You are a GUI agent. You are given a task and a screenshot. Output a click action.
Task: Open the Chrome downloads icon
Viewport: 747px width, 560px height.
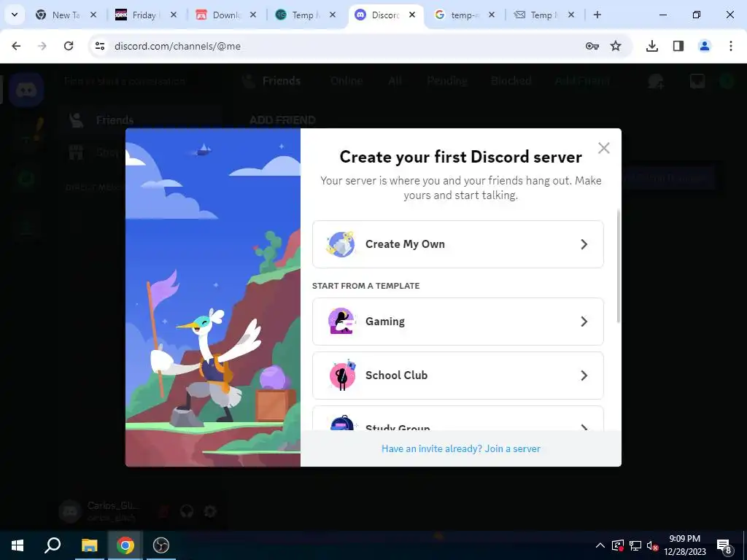pos(651,46)
